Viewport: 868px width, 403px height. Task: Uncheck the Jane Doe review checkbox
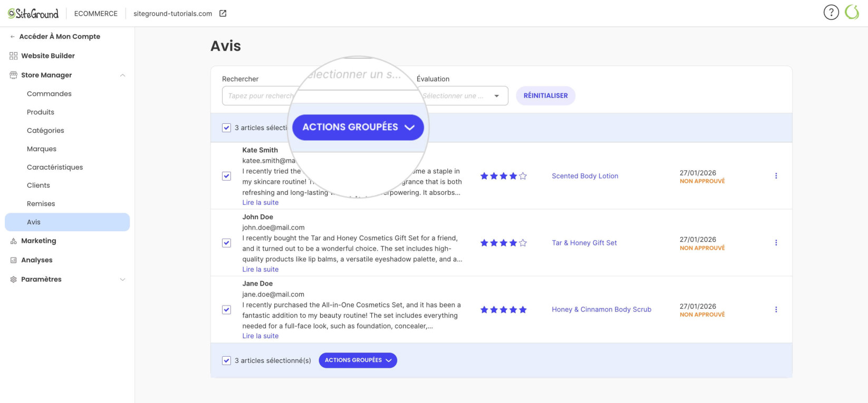pos(227,310)
